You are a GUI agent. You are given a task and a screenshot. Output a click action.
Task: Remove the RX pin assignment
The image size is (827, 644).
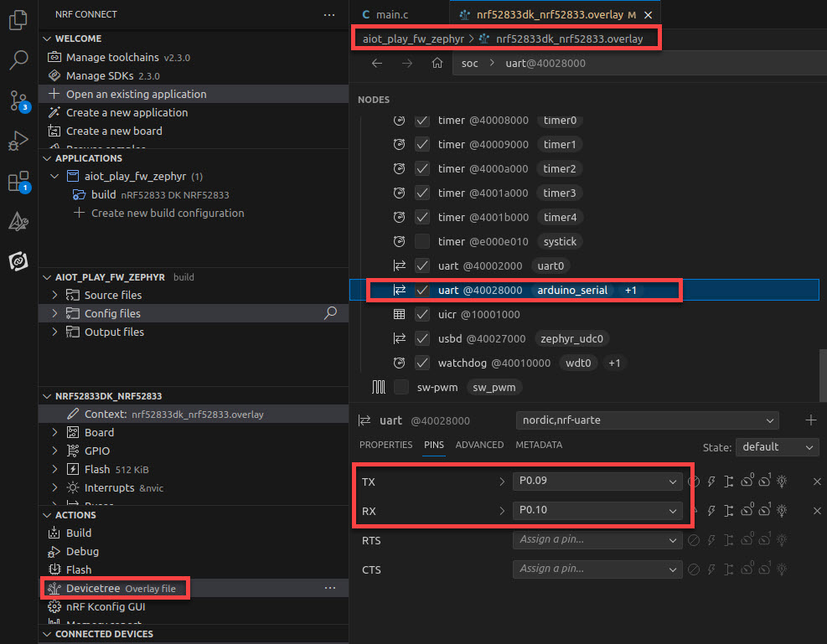817,511
